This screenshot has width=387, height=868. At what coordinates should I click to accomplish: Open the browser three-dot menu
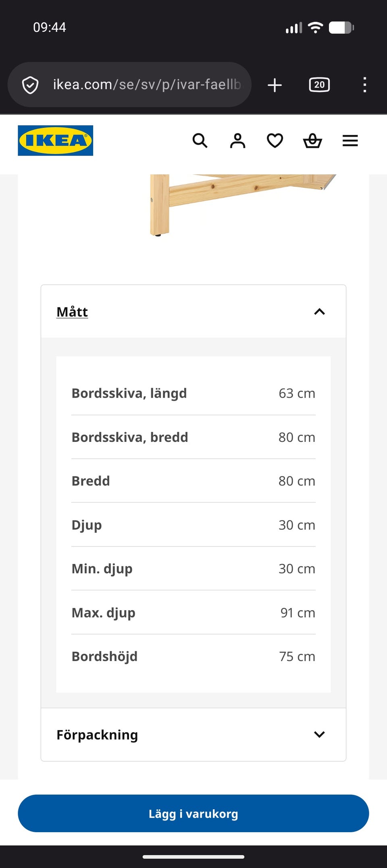coord(364,85)
